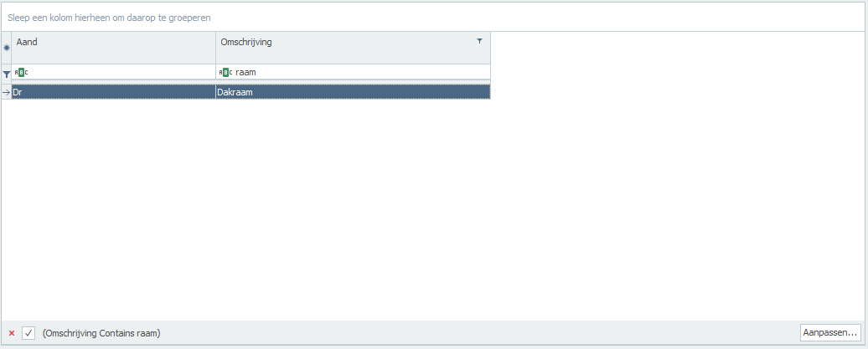Select the Dakraam description cell
The height and width of the screenshot is (349, 868).
353,92
